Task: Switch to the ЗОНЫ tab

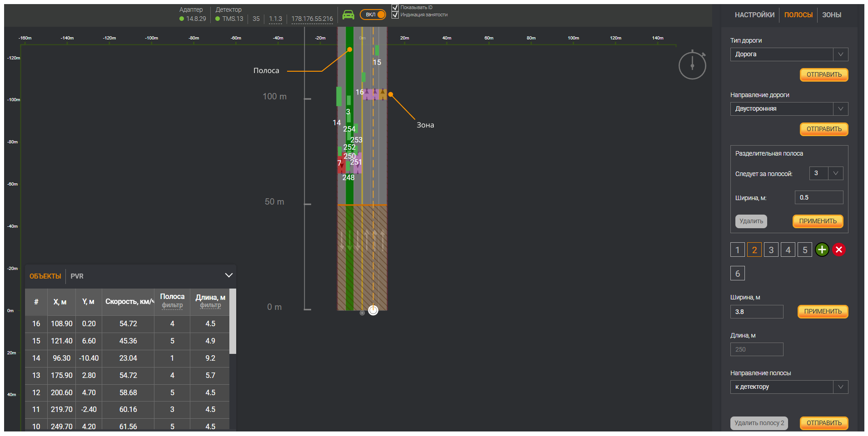Action: (832, 15)
